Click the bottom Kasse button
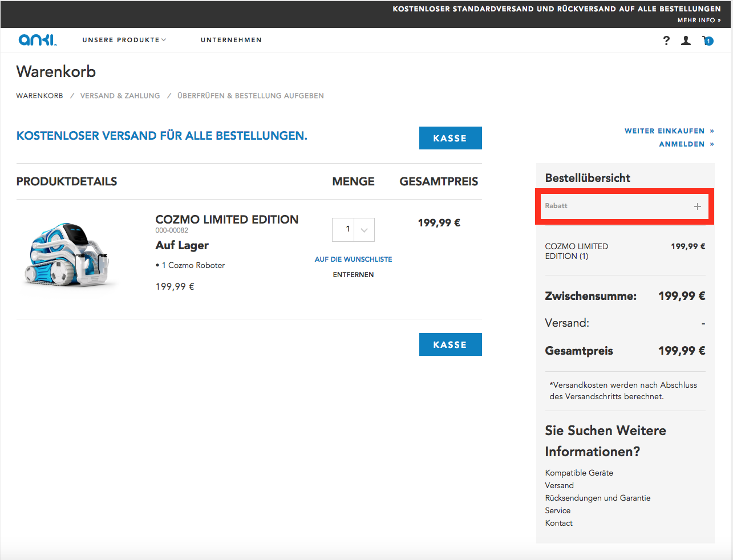The width and height of the screenshot is (733, 560). point(450,344)
